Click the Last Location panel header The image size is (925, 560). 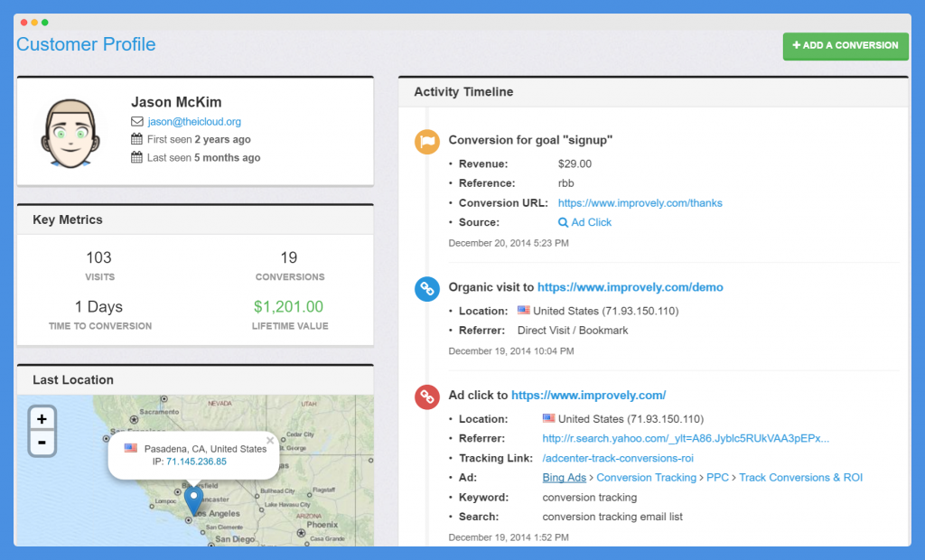195,380
